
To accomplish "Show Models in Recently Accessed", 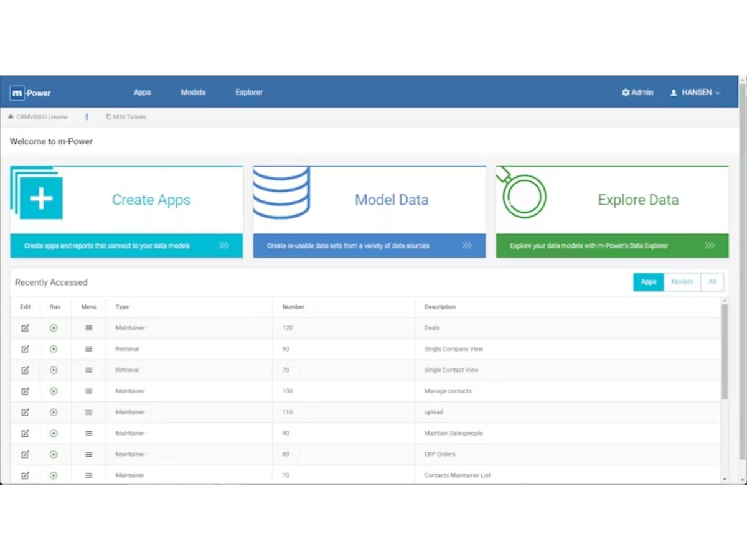I will (x=682, y=282).
